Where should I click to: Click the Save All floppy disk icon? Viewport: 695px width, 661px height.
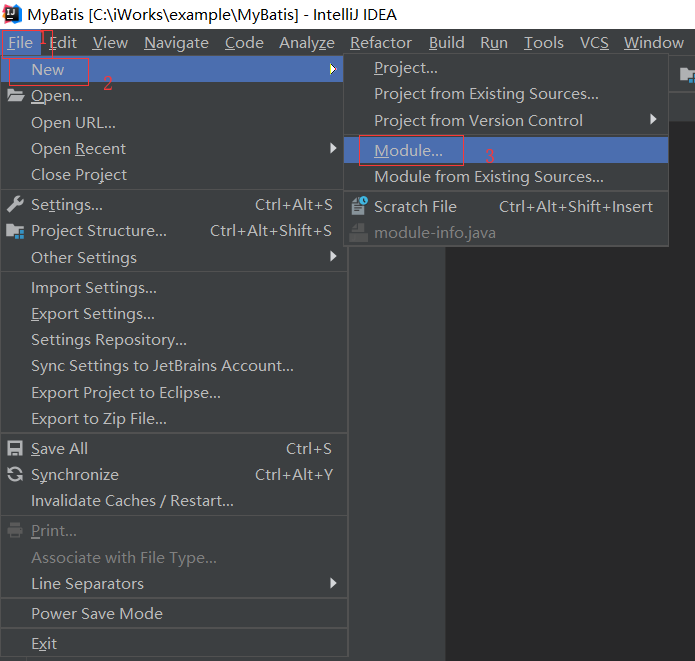click(15, 449)
